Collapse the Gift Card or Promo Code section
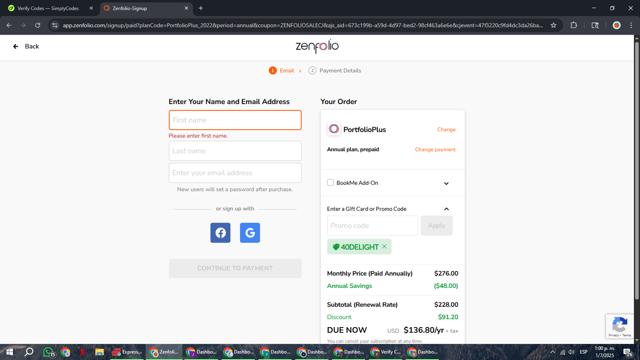 [446, 209]
